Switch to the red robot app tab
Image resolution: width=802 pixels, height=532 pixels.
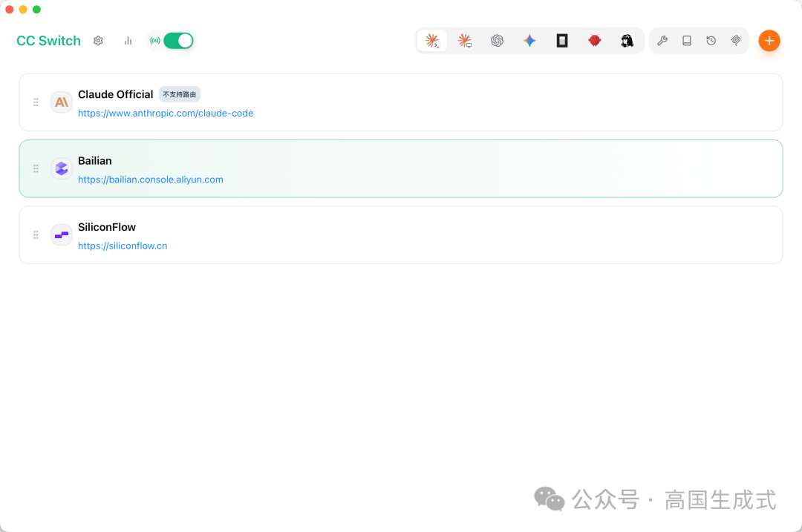point(594,41)
